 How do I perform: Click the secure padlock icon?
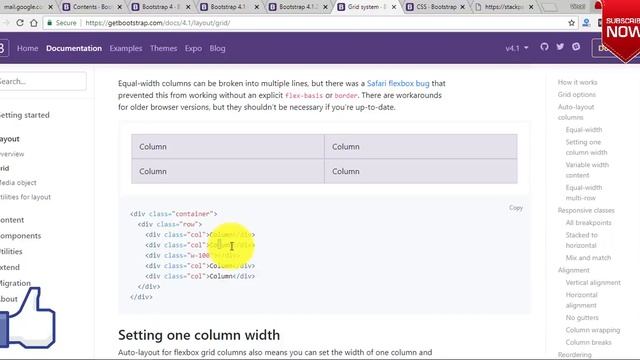click(50, 23)
